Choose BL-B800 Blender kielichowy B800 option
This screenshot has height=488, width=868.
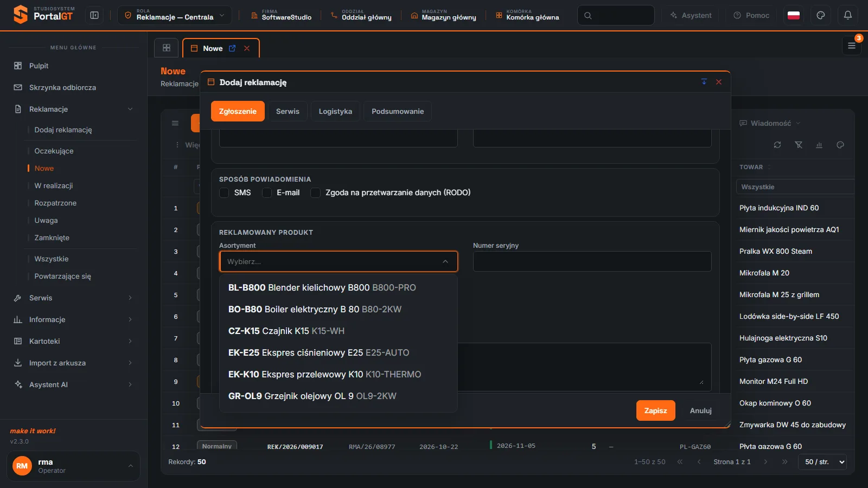tap(339, 287)
